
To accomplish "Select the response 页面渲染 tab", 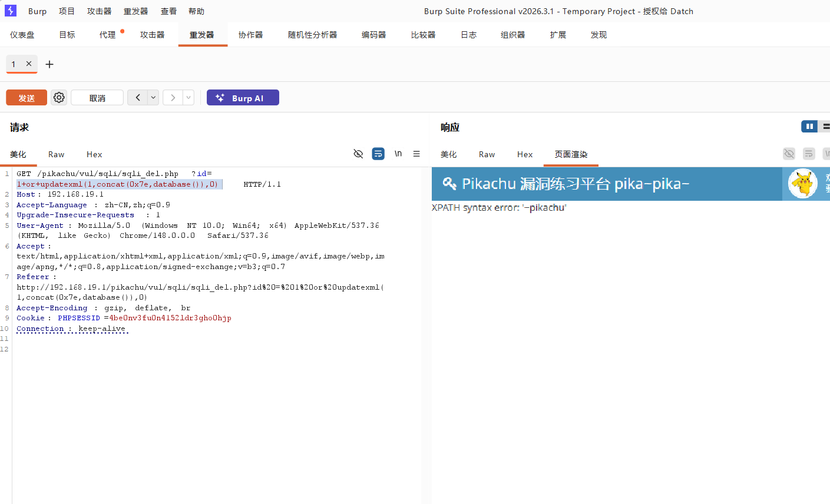I will pos(571,154).
